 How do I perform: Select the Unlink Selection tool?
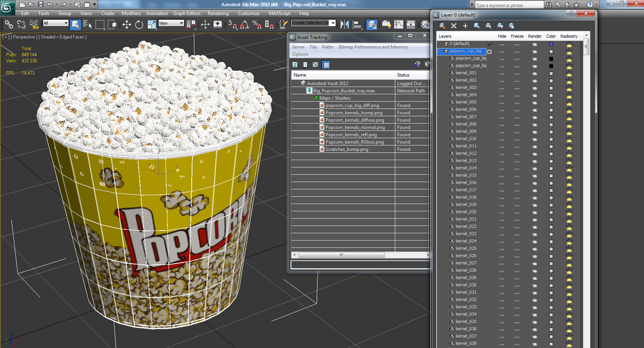(x=21, y=24)
